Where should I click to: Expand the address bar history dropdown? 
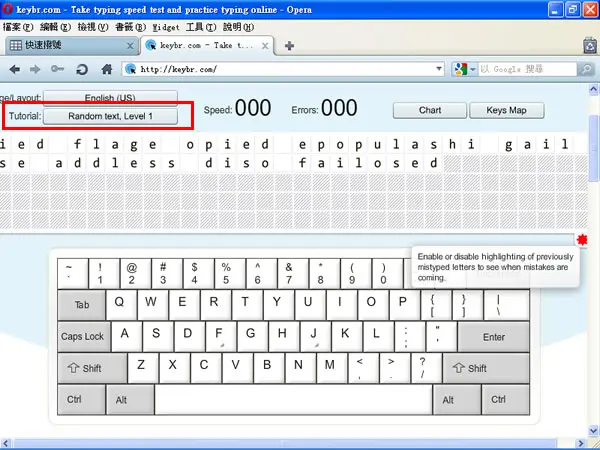pos(439,69)
